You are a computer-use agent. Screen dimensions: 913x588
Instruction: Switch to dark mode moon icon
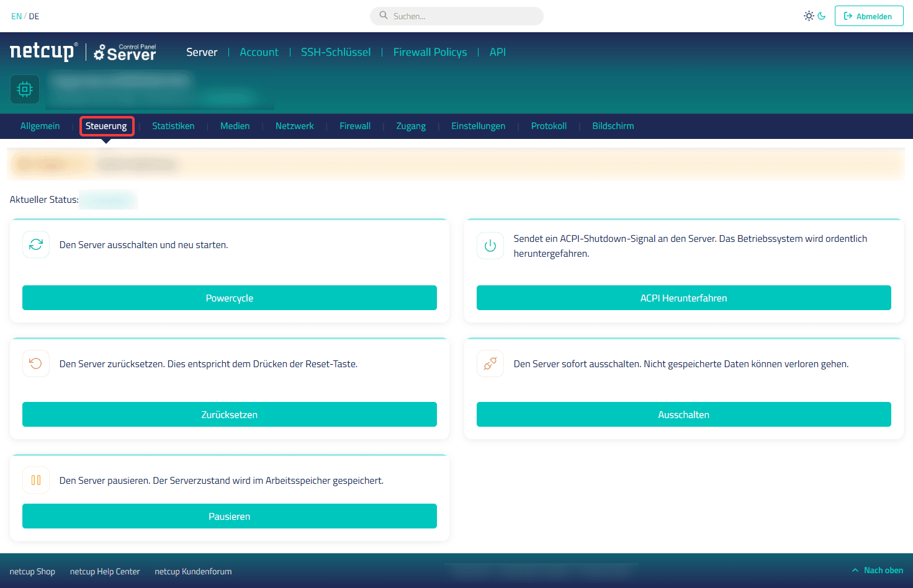[822, 16]
